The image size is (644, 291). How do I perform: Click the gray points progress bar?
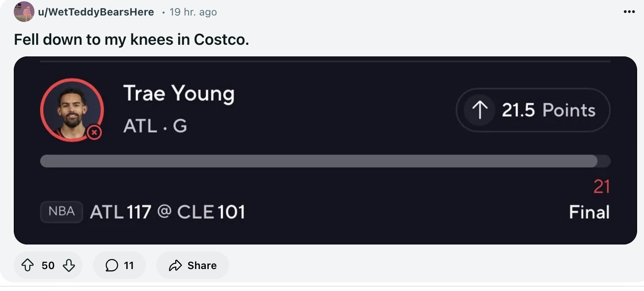(x=319, y=161)
